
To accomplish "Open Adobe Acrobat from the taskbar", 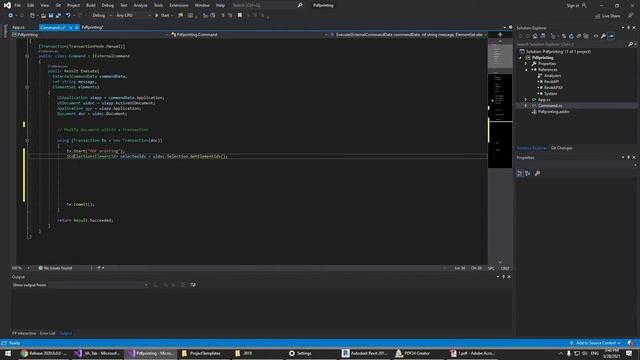I will (473, 353).
